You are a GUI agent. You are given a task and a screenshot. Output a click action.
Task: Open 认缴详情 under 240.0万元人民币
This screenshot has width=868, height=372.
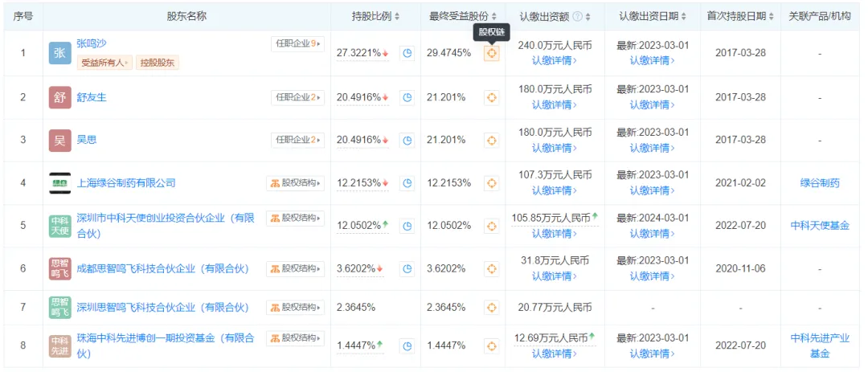click(x=555, y=61)
